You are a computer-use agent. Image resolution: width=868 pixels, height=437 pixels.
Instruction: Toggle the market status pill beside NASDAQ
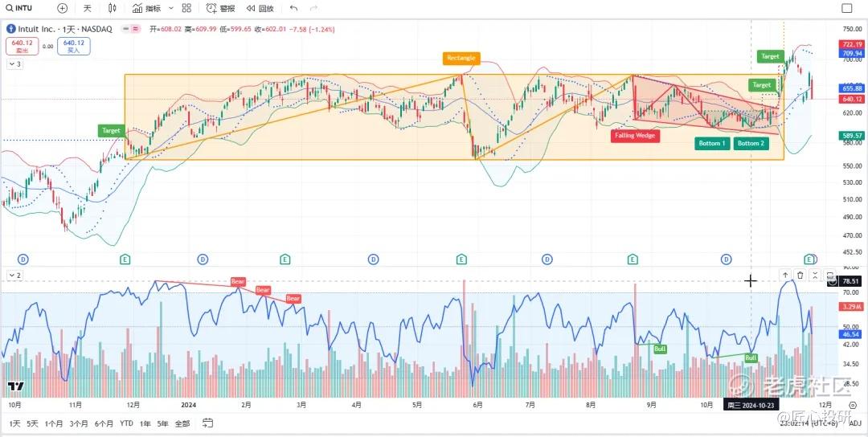pos(131,29)
